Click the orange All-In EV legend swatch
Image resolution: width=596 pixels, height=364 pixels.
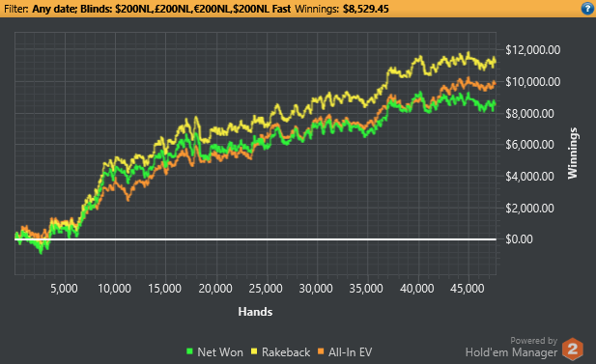pos(321,351)
